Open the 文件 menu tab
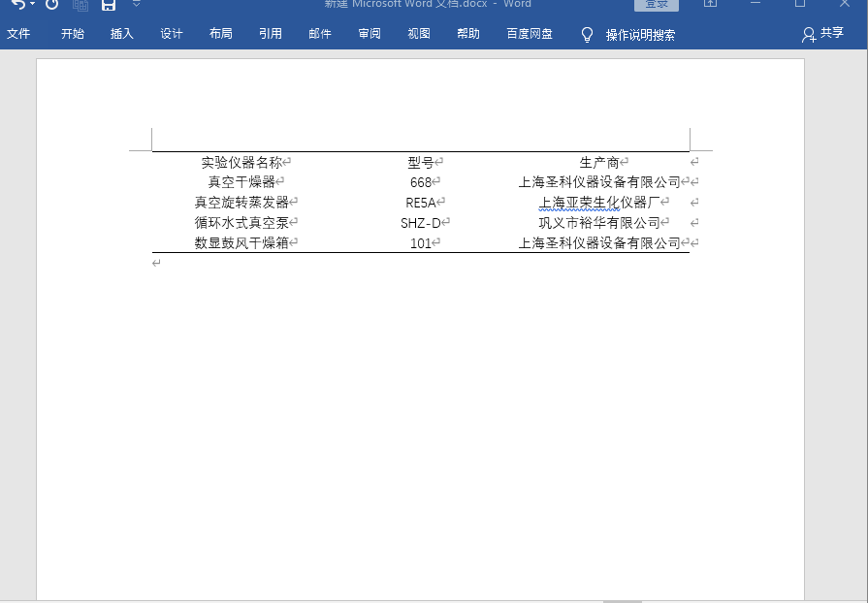Image resolution: width=868 pixels, height=603 pixels. (x=18, y=34)
